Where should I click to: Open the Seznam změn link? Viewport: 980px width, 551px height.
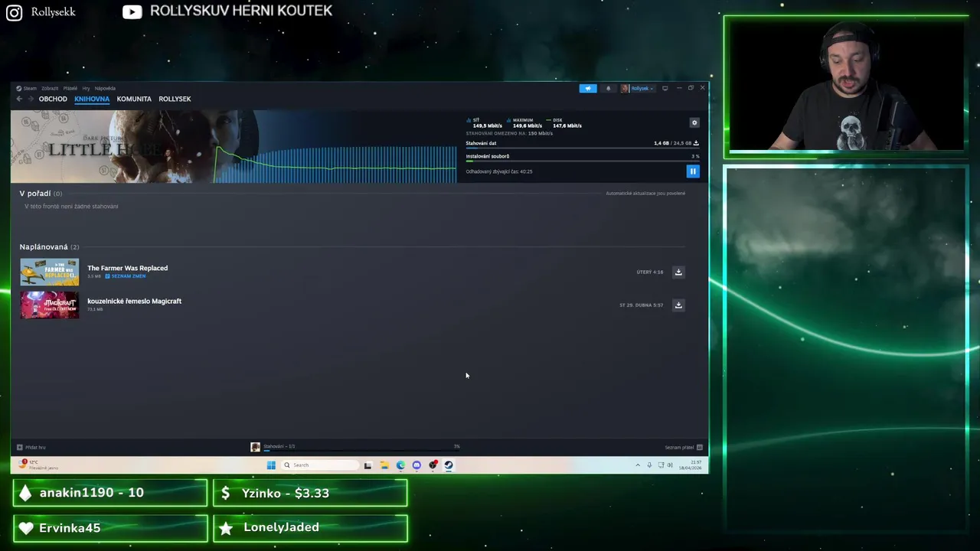click(126, 275)
